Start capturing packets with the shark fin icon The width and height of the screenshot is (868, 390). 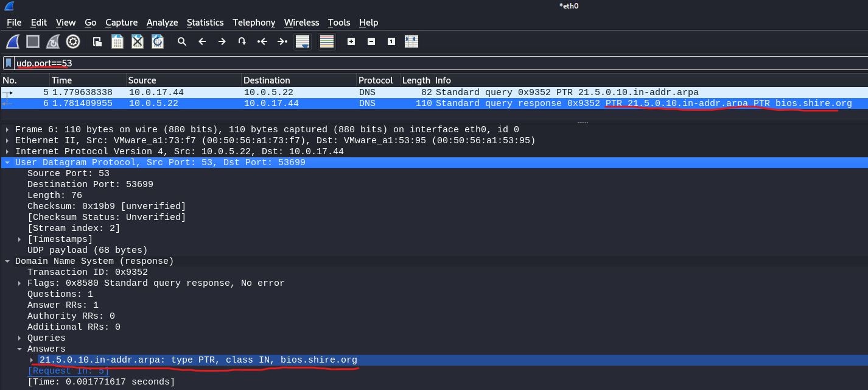(x=13, y=41)
